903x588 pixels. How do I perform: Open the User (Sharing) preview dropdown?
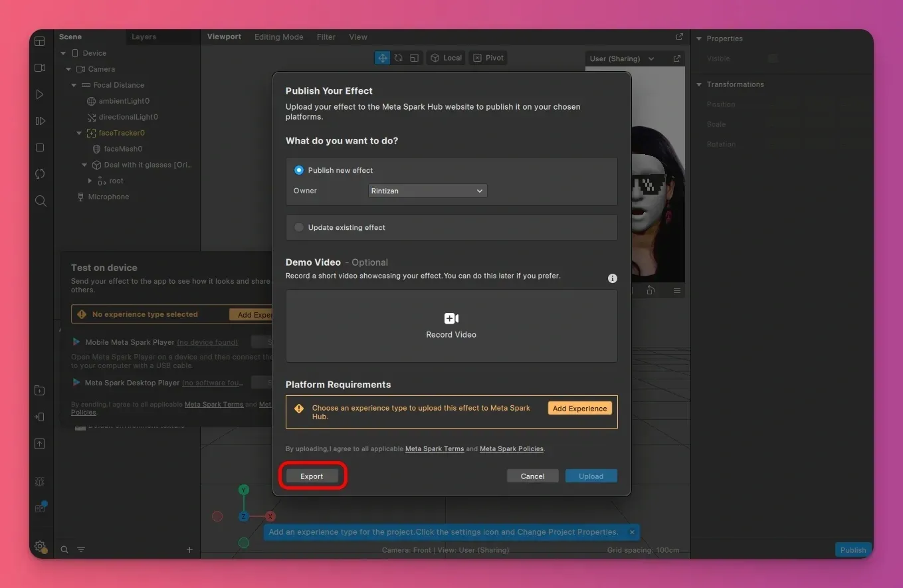pyautogui.click(x=622, y=58)
